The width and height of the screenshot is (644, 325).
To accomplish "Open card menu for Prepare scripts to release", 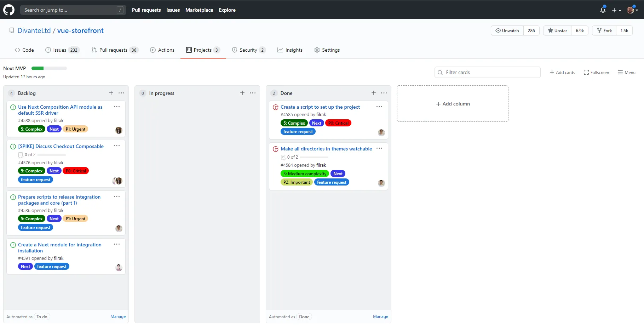I will 117,196.
